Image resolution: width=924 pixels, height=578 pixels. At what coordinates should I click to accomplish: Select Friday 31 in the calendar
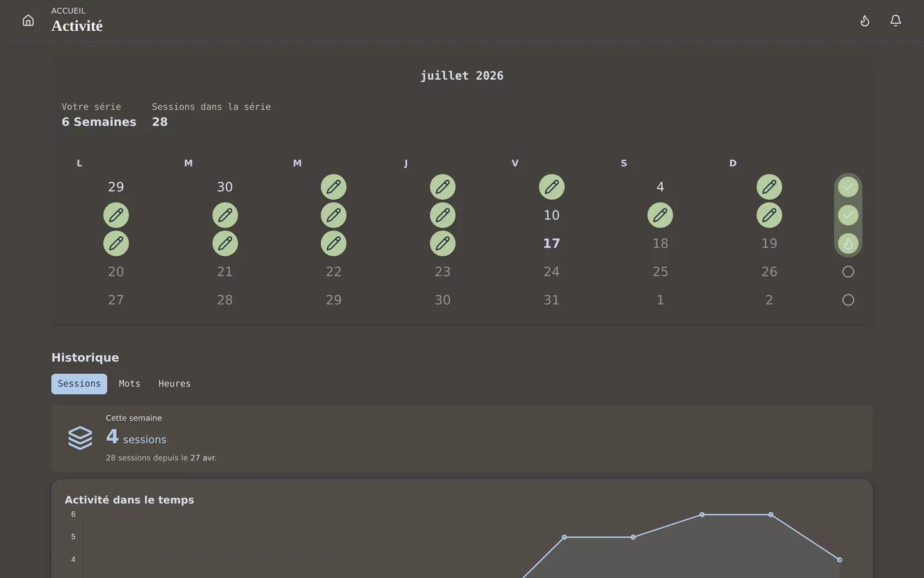[x=552, y=300]
